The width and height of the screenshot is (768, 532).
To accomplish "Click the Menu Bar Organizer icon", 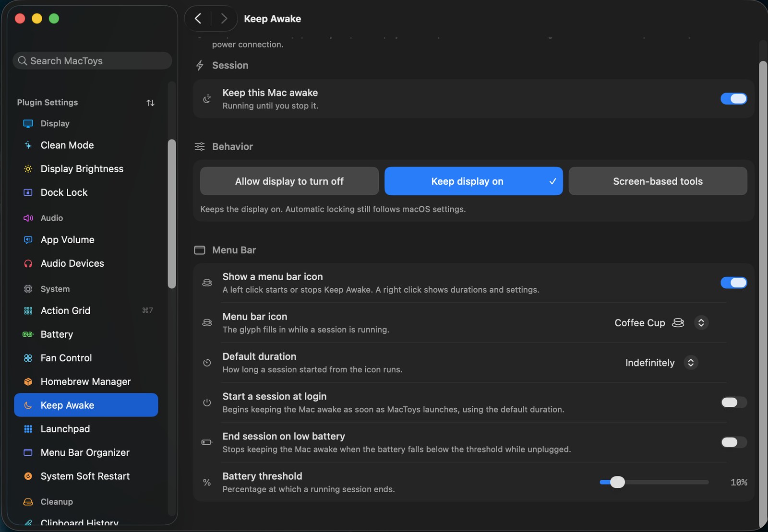I will [28, 452].
